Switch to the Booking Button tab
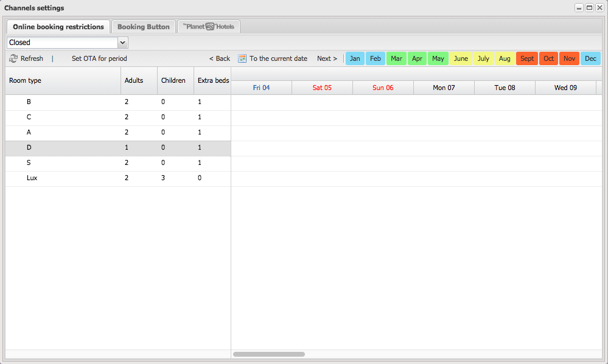Screen dimensions: 608x364 144,27
